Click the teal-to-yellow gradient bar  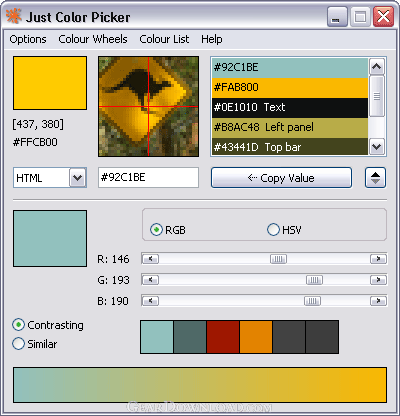click(x=200, y=385)
